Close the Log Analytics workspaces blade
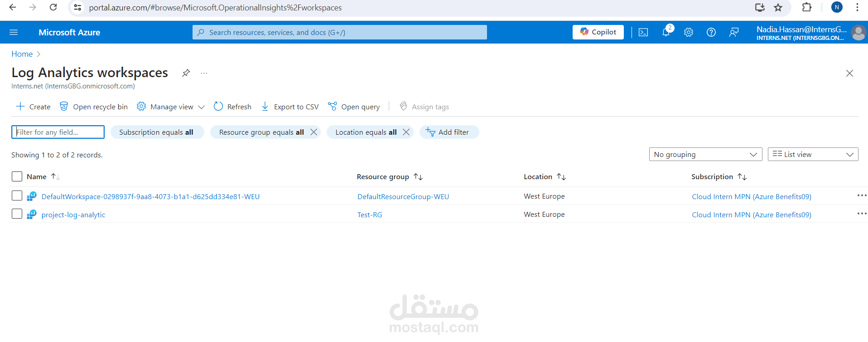The image size is (868, 342). 849,73
